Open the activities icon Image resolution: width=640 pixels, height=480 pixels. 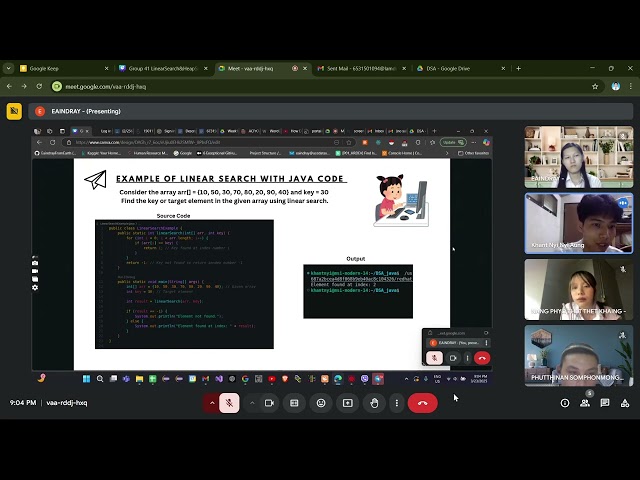coord(625,403)
